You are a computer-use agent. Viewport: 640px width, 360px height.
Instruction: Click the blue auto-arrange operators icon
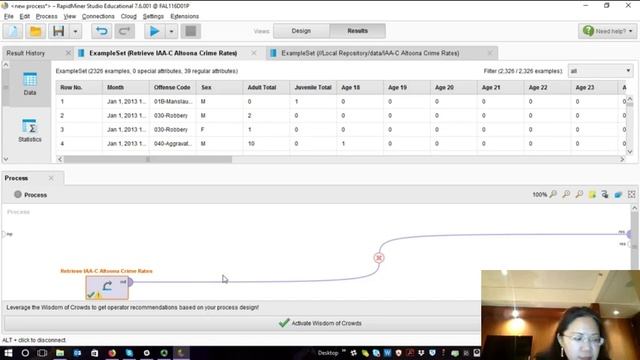coord(618,195)
